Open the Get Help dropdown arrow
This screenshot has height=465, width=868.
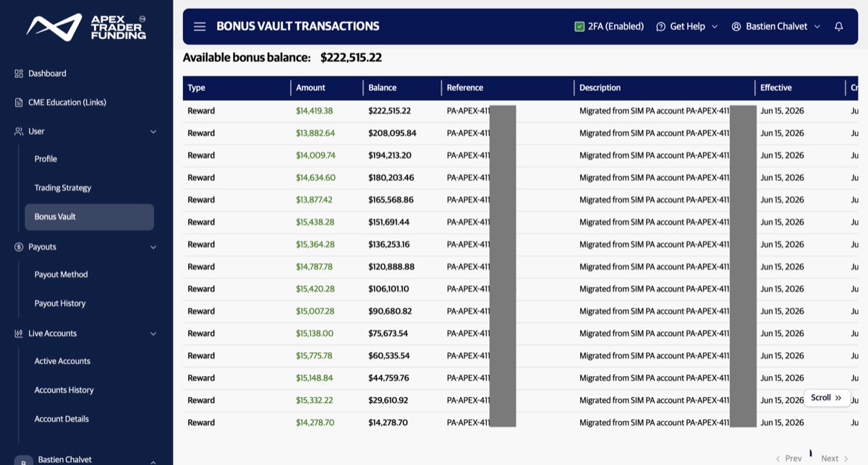click(715, 27)
